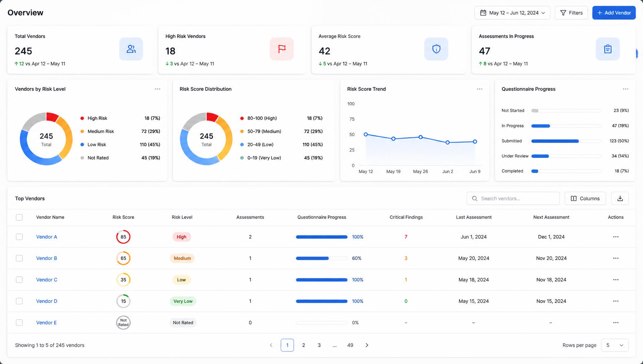643x364 pixels.
Task: Open the rows per page dropdown
Action: coord(615,345)
